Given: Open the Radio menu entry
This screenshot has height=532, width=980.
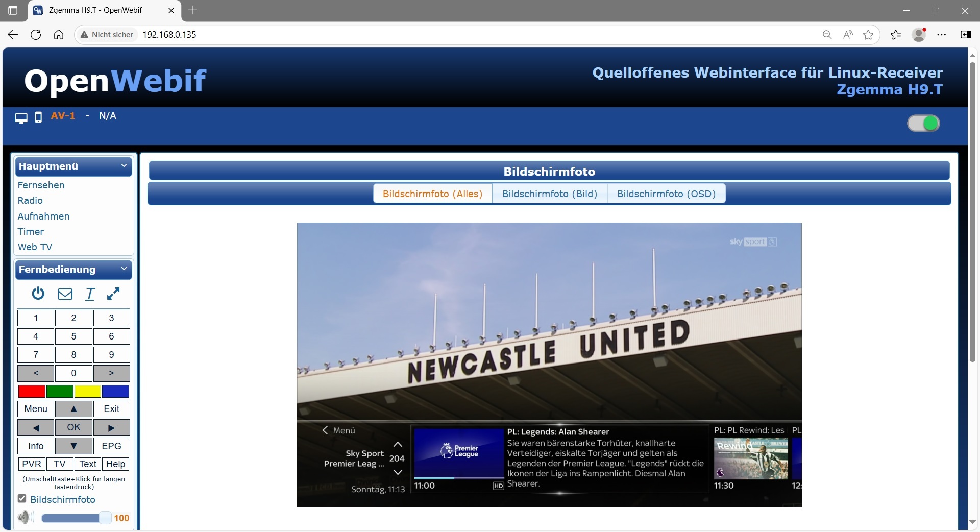Looking at the screenshot, I should click(30, 201).
